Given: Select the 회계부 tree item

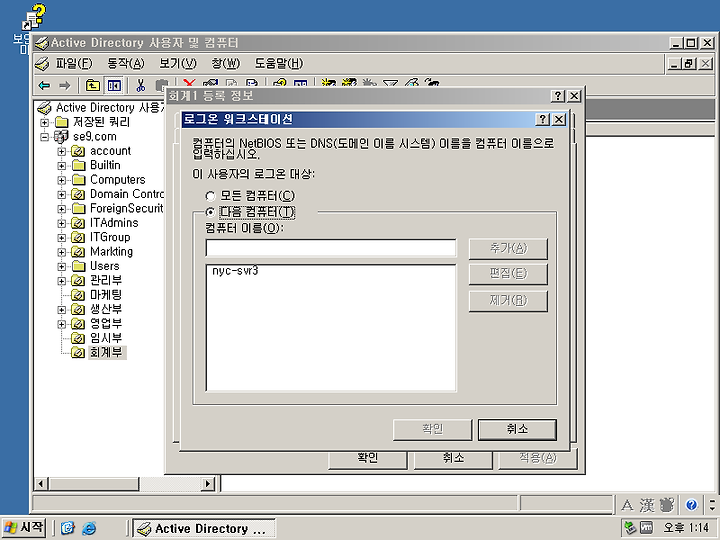Looking at the screenshot, I should coord(107,353).
